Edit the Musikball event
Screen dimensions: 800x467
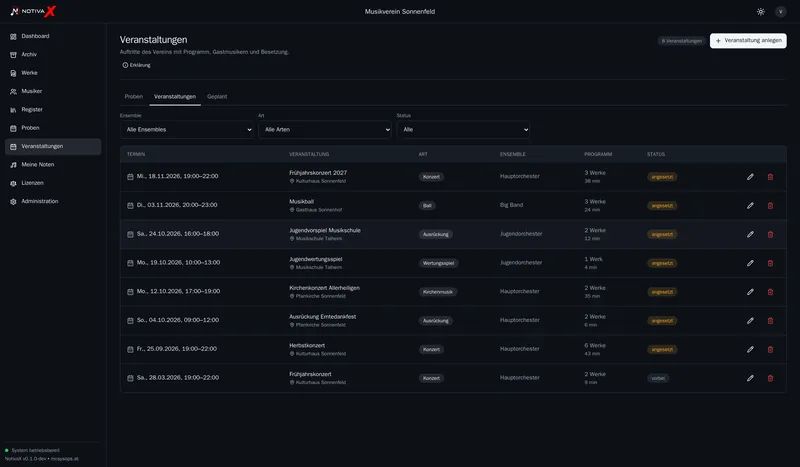[750, 205]
